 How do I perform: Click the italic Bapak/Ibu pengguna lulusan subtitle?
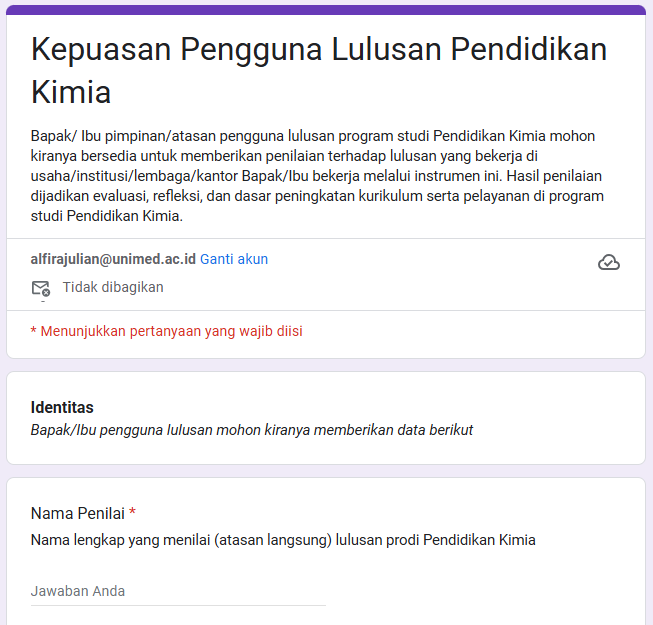click(x=252, y=430)
